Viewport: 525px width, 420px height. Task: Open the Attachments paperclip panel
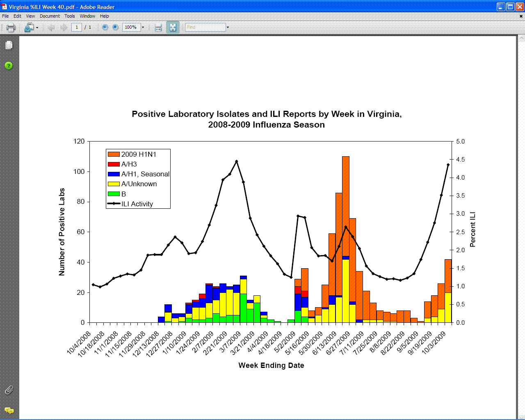coord(9,390)
